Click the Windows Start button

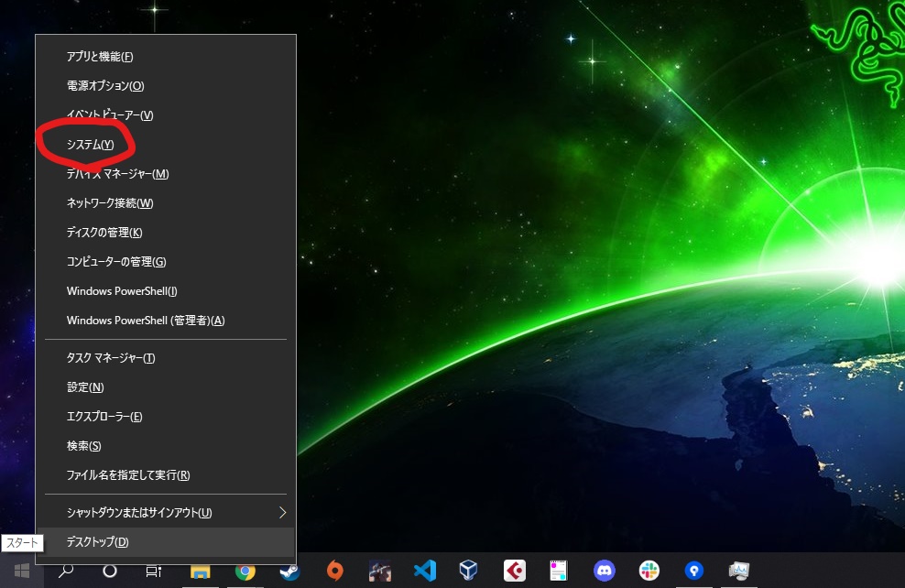point(22,571)
